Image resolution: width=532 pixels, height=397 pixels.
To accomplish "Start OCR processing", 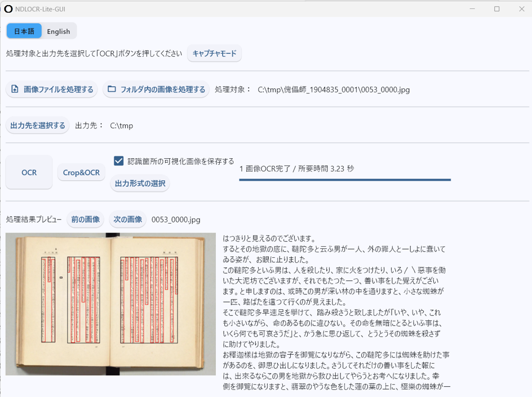I will [29, 172].
